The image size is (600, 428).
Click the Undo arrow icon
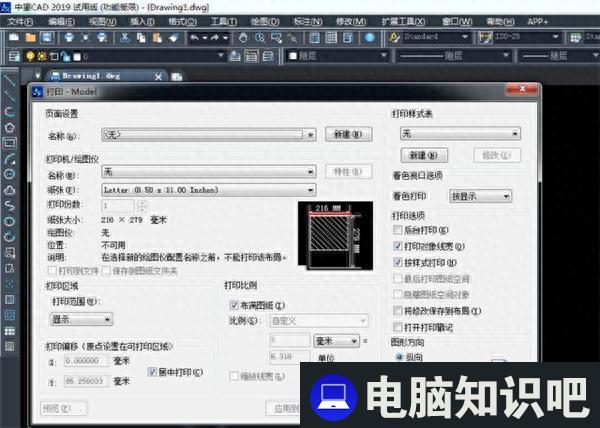pyautogui.click(x=195, y=37)
